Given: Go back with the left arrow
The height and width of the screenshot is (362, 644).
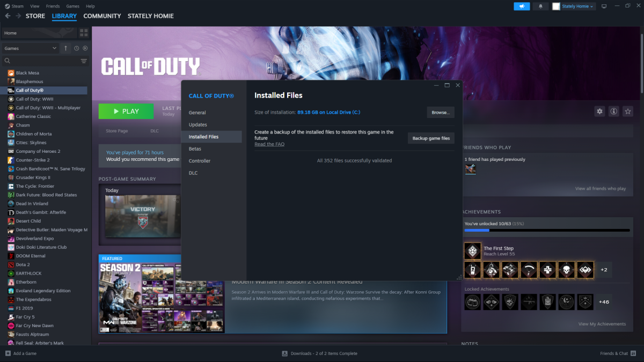Looking at the screenshot, I should [x=8, y=16].
